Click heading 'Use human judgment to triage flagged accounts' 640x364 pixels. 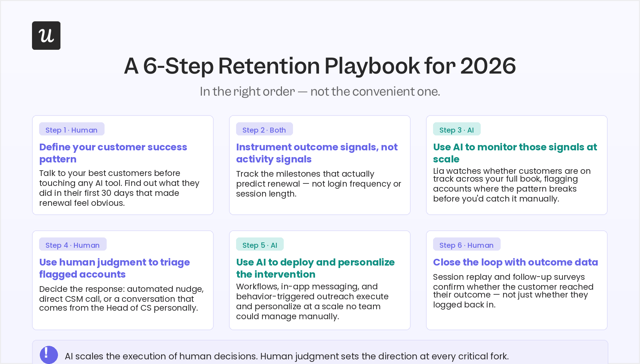tap(114, 268)
